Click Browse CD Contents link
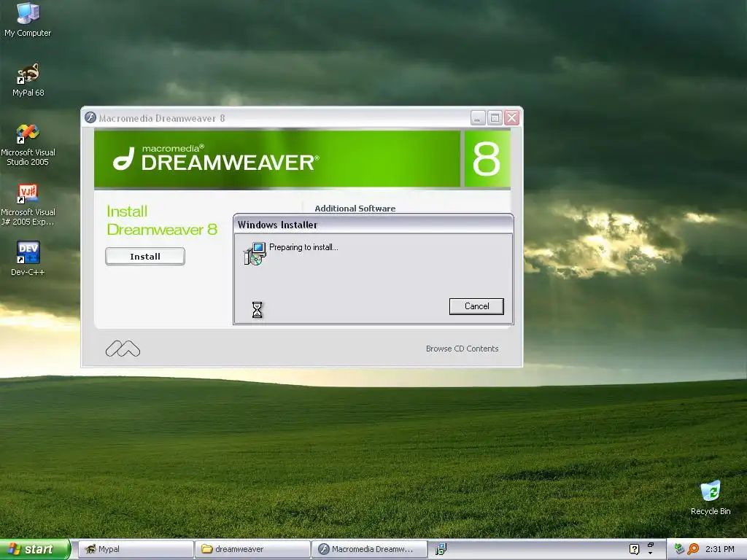Viewport: 747px width, 560px height. [462, 349]
